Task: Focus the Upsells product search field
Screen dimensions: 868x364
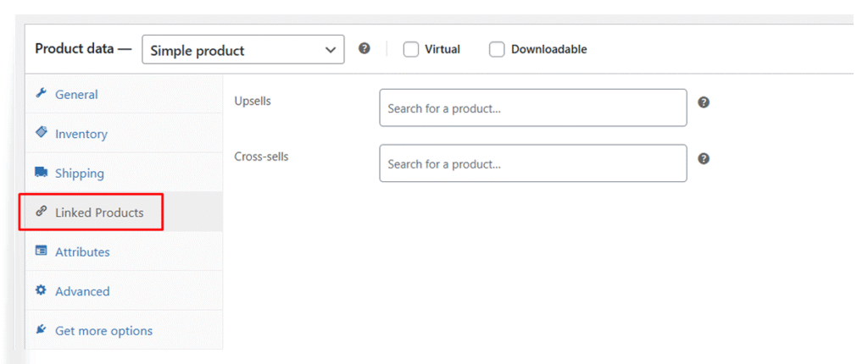Action: click(532, 108)
